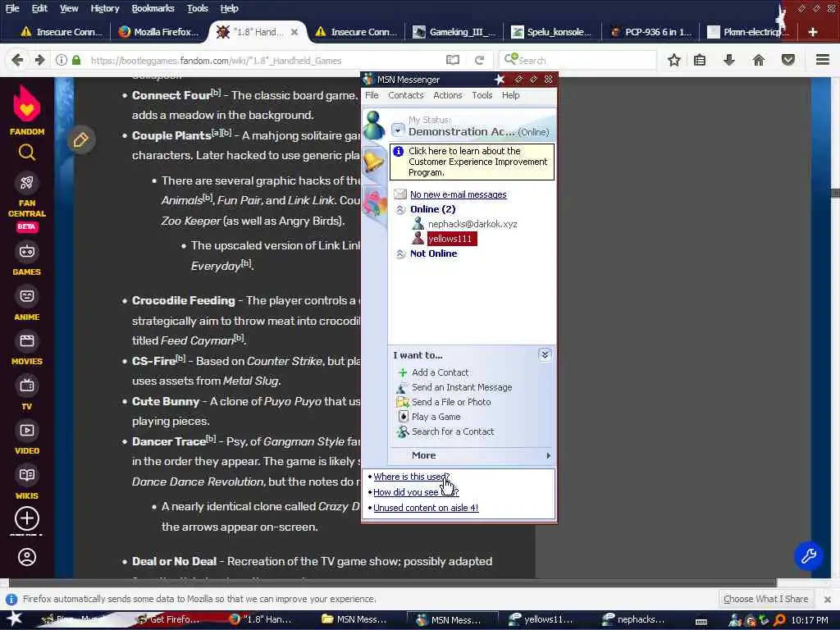Open a new Firefox tab
This screenshot has height=630, width=840.
click(813, 32)
